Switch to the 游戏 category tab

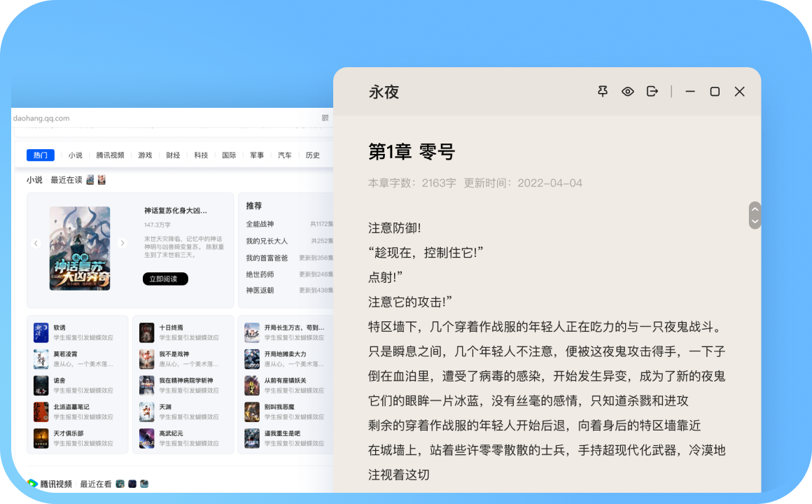click(145, 155)
